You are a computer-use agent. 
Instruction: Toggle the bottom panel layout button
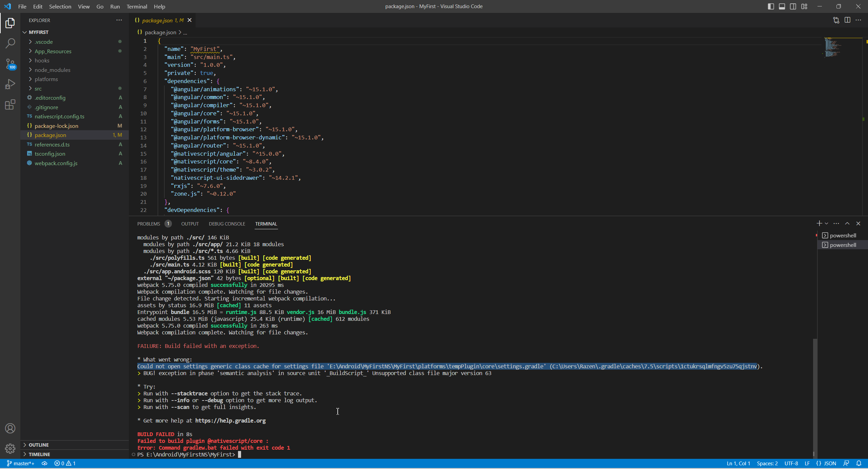click(x=782, y=6)
